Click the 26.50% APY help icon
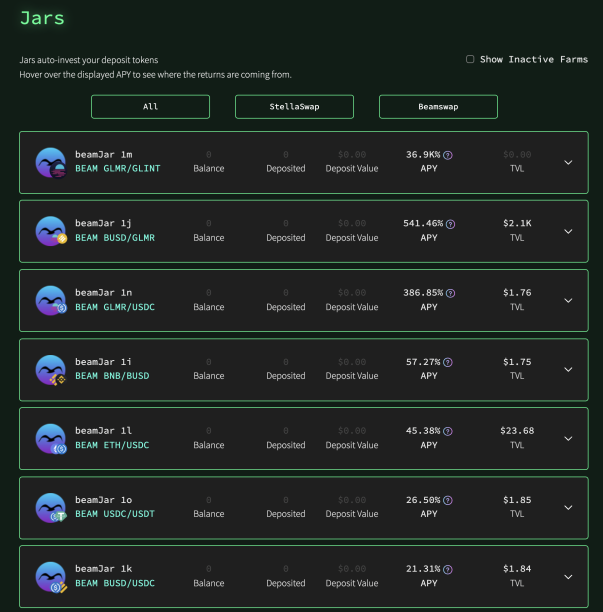This screenshot has height=612, width=603. (448, 500)
